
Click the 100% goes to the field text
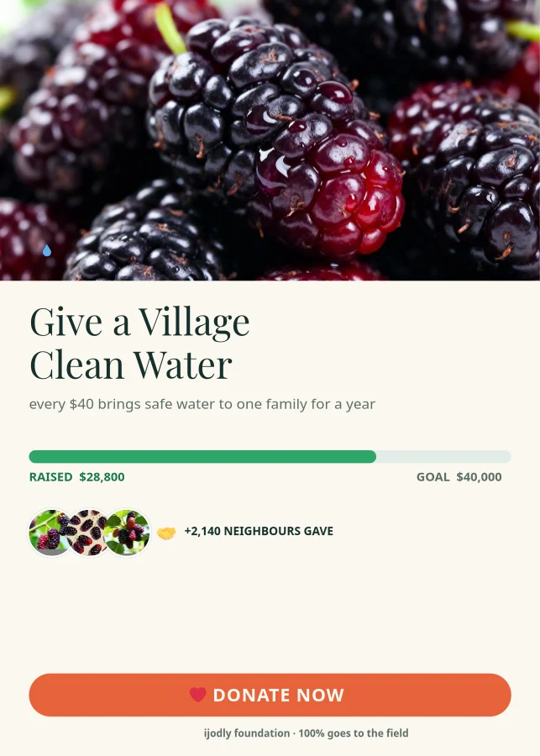tap(354, 733)
